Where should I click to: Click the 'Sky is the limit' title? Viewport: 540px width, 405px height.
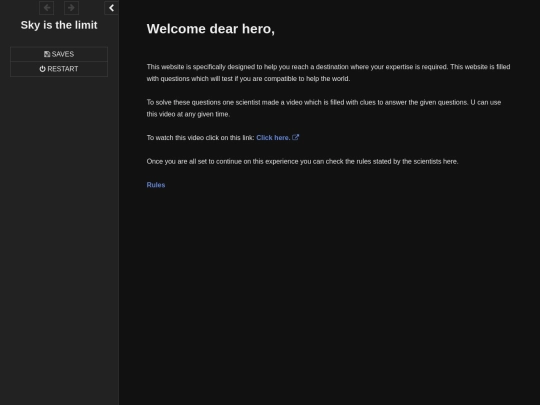[59, 25]
